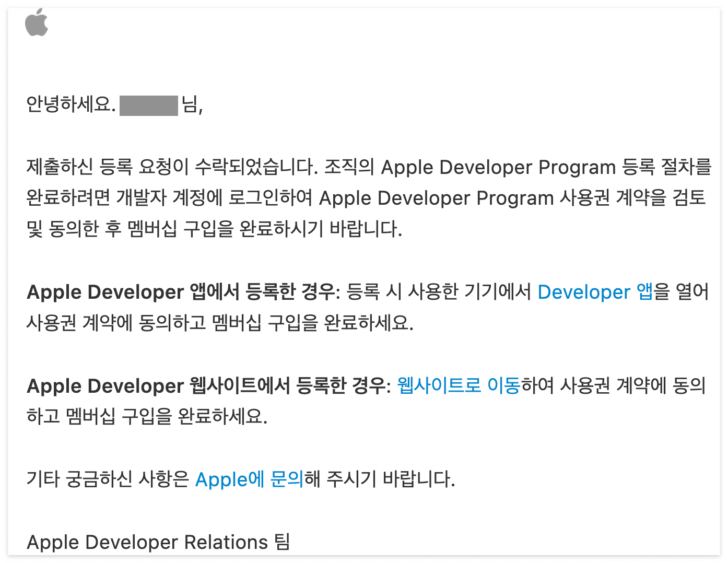
Task: Click the Apple logo at the top
Action: (x=37, y=22)
